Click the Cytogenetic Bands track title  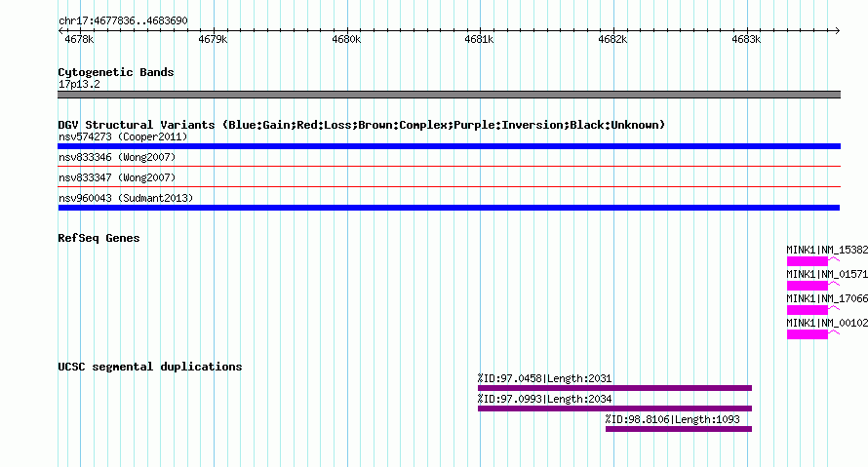coord(116,72)
